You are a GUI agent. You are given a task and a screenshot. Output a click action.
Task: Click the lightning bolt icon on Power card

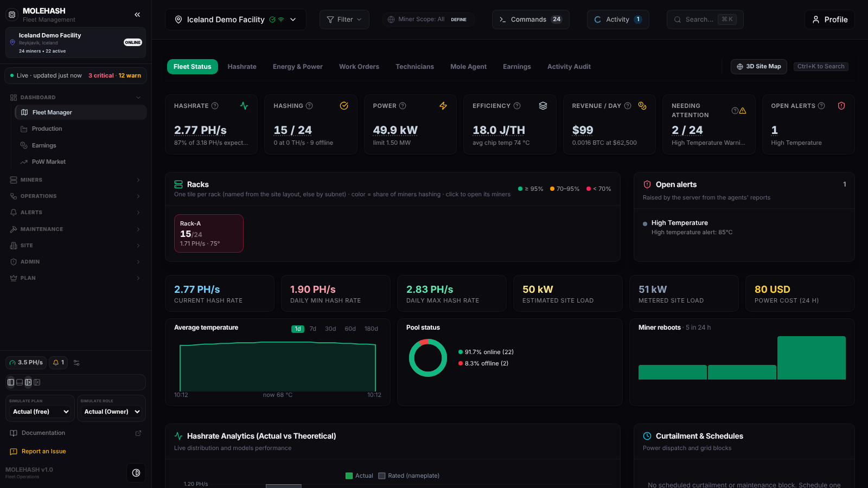tap(443, 106)
